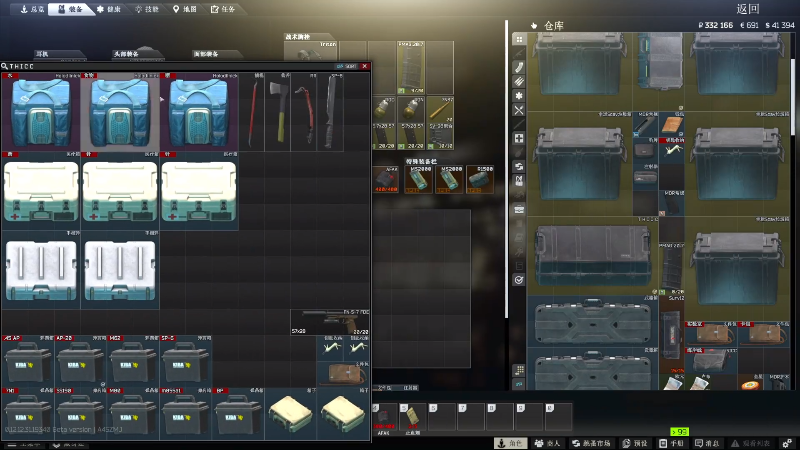Select the first blue thermal bag in container

tap(41, 112)
